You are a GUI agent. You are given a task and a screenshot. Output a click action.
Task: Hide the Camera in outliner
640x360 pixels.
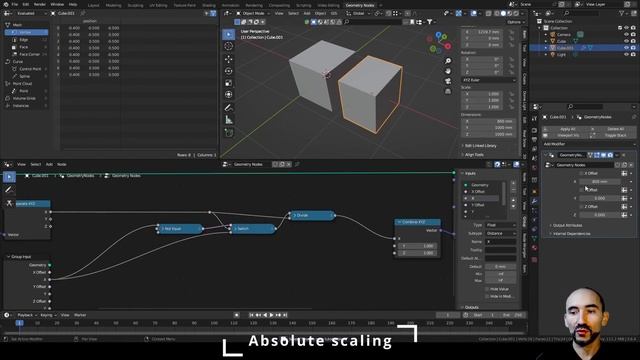point(626,35)
